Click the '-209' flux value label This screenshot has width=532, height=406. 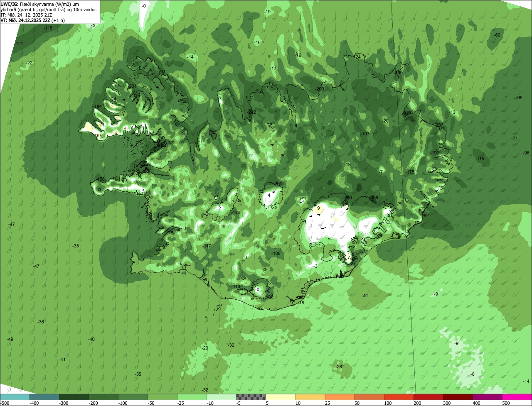pyautogui.click(x=320, y=89)
